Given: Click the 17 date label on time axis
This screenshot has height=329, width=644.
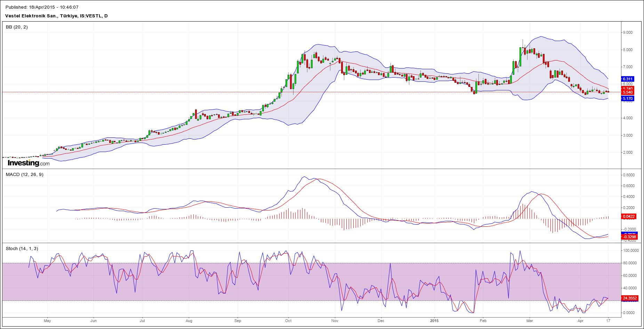Looking at the screenshot, I should (608, 321).
